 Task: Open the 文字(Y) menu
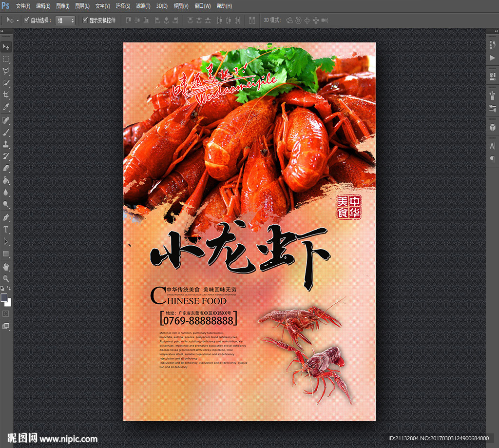tap(102, 6)
